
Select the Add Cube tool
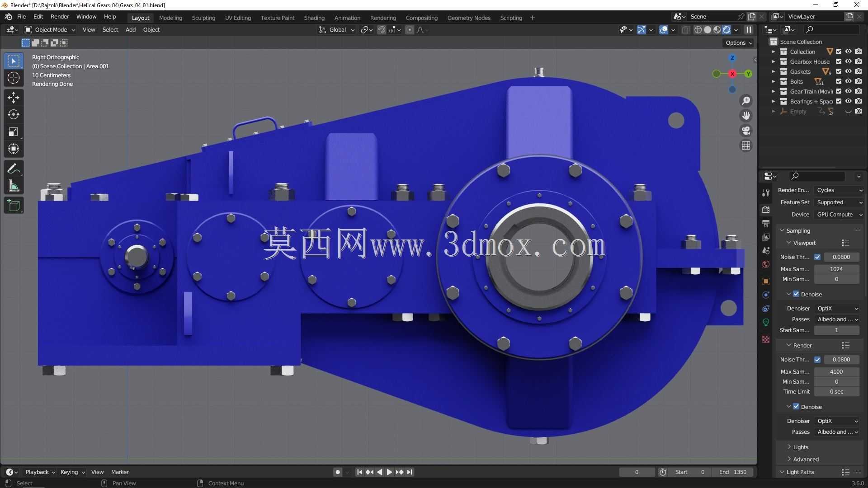[14, 206]
